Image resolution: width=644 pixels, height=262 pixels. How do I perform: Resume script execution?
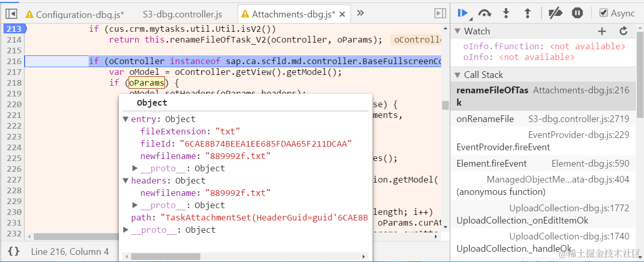point(463,13)
